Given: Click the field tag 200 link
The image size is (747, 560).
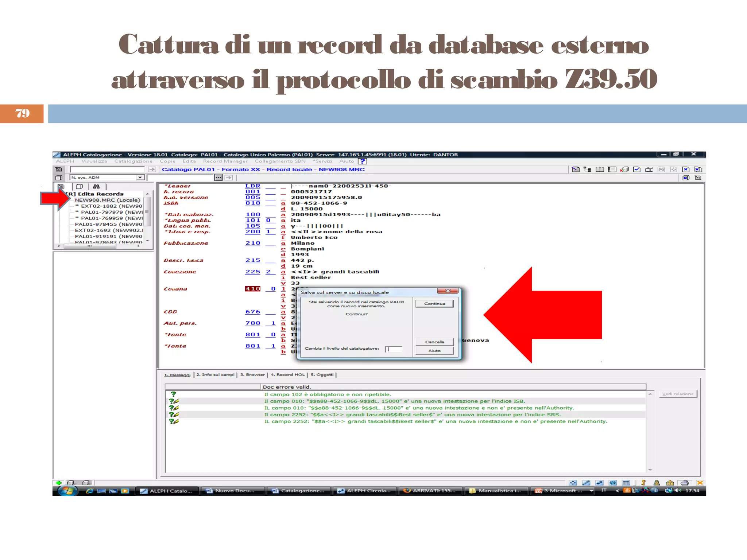Looking at the screenshot, I should tap(253, 232).
